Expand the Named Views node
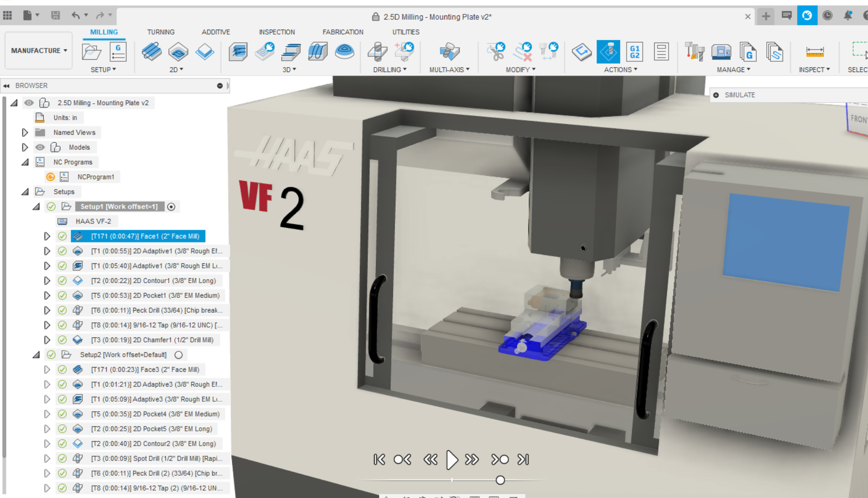The height and width of the screenshot is (498, 868). click(x=25, y=132)
